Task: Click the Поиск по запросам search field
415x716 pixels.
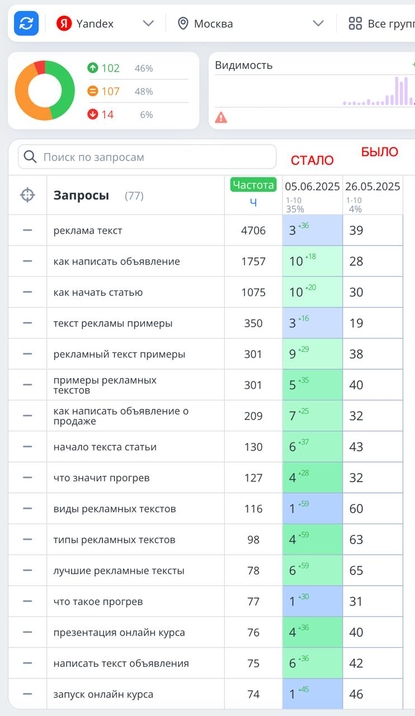Action: tap(147, 157)
